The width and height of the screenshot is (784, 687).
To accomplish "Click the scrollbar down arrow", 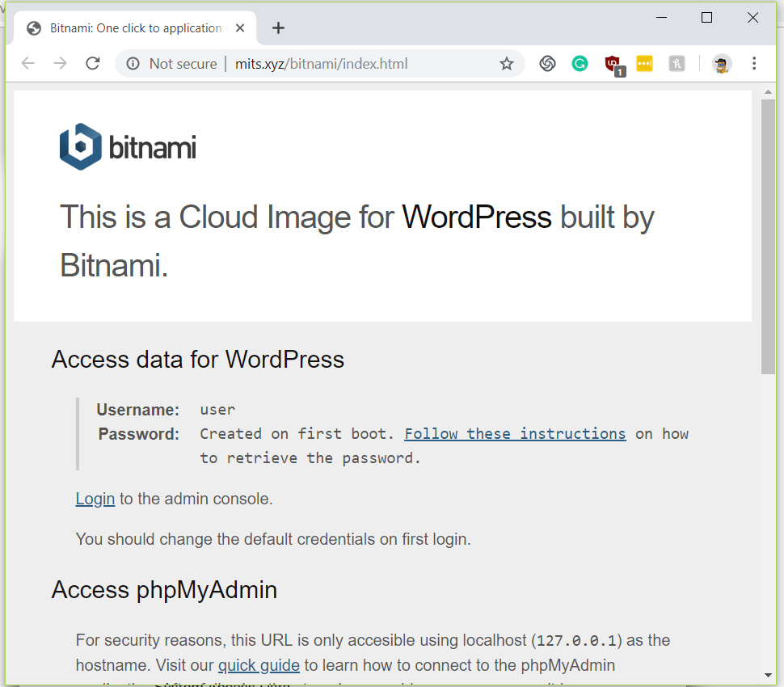I will [768, 675].
